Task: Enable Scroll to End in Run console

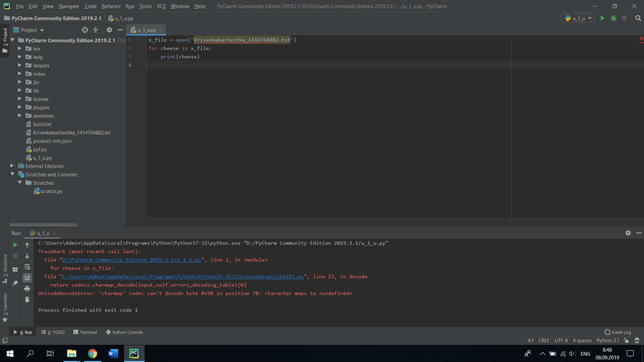Action: [x=26, y=277]
